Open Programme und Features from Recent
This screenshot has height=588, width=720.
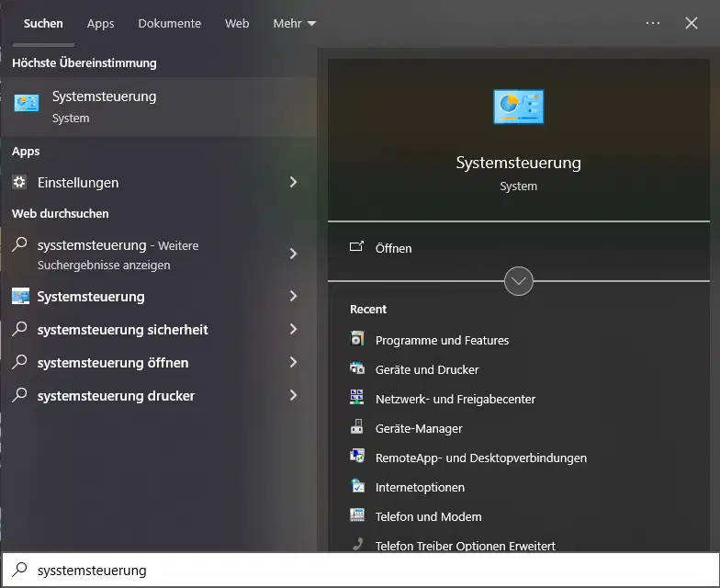point(443,340)
